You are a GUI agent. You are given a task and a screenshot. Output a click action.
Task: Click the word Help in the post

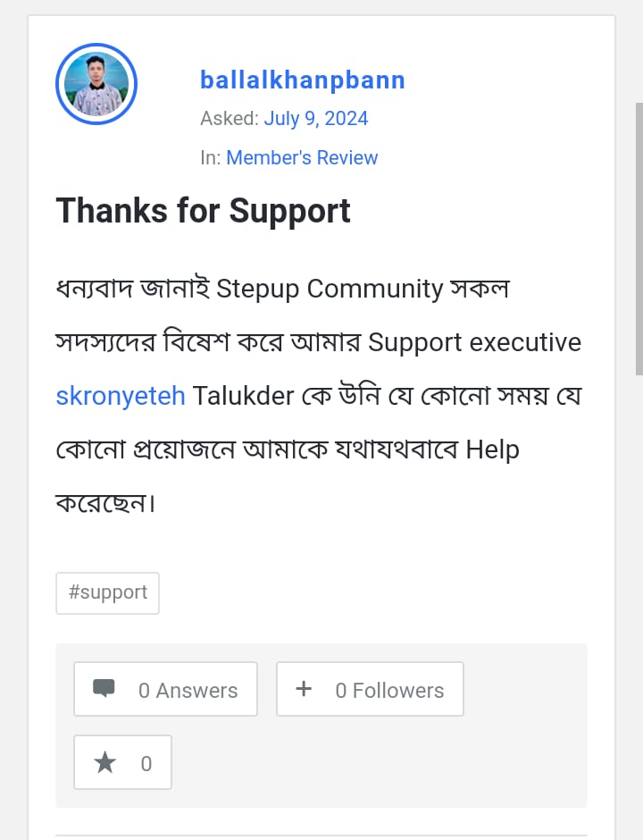[492, 449]
